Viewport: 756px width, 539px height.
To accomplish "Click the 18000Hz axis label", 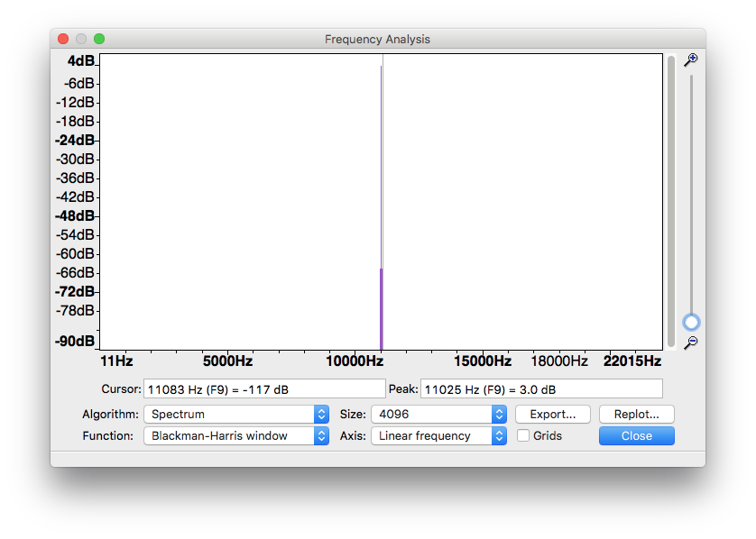I will coord(559,361).
